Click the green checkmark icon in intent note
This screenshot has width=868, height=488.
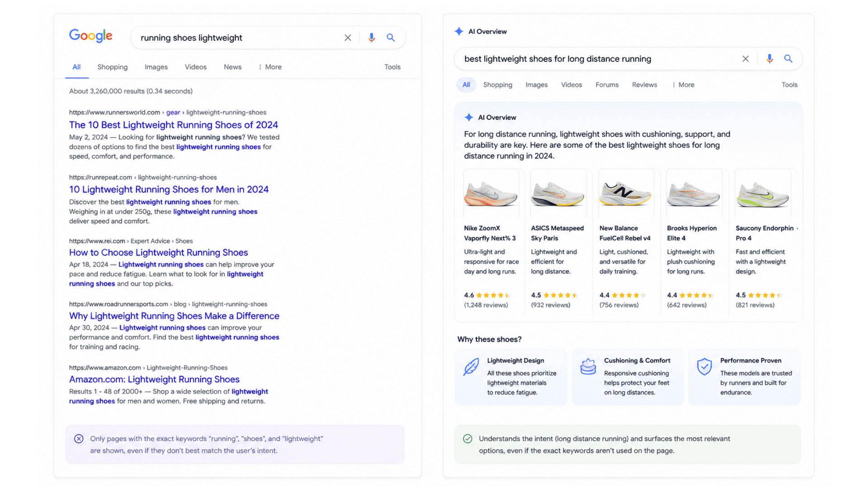468,439
